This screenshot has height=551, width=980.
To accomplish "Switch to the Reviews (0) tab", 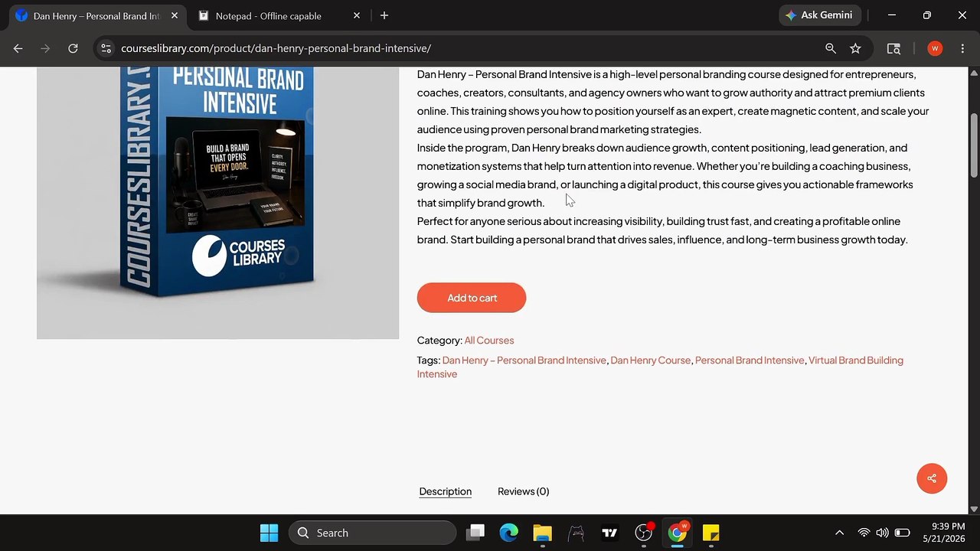I will pos(524,491).
